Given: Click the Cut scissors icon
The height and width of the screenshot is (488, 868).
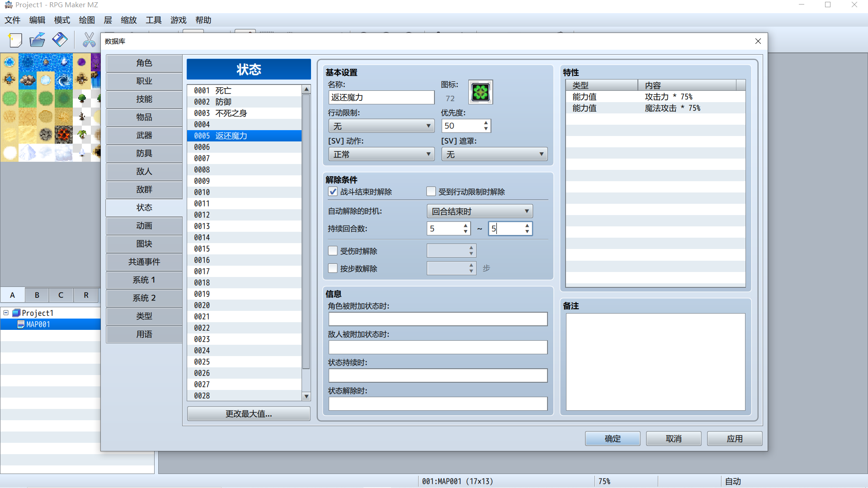Looking at the screenshot, I should pyautogui.click(x=89, y=40).
